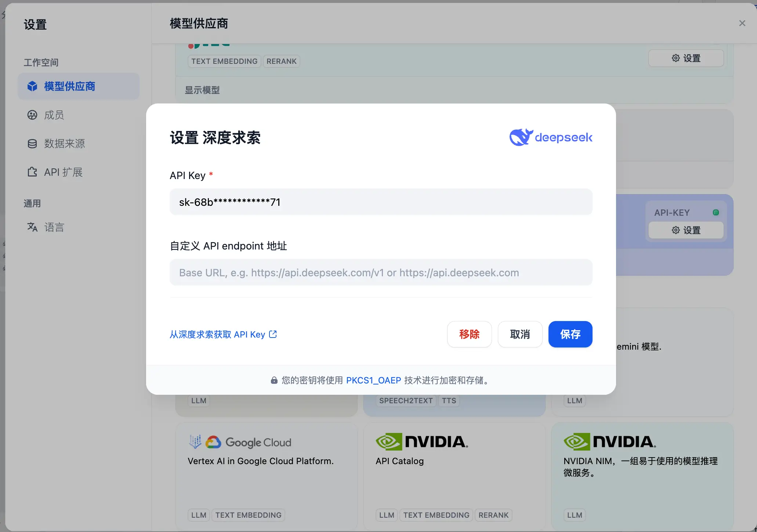Click the API extension puzzle icon
The height and width of the screenshot is (532, 757).
(32, 172)
